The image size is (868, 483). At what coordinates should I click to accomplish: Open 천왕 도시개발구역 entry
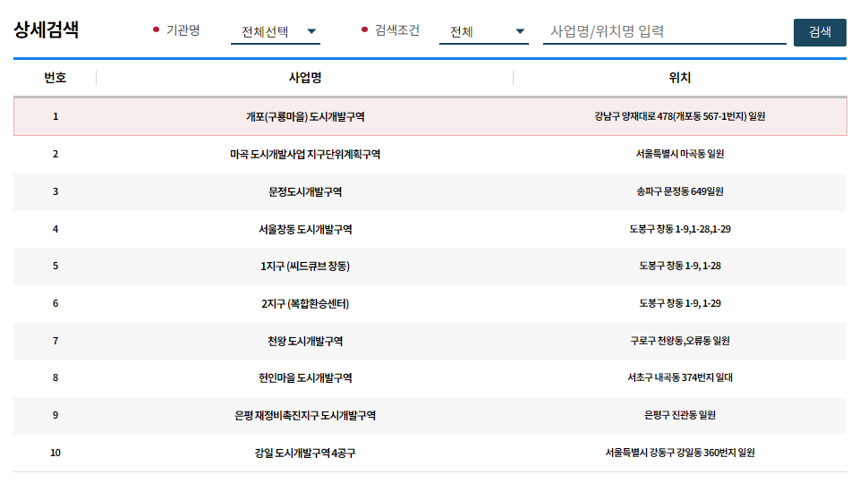(x=305, y=342)
